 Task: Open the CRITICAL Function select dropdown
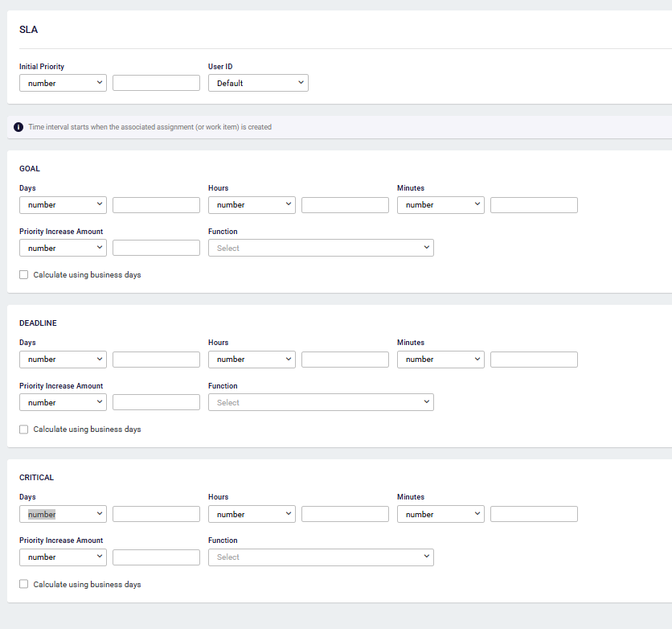click(321, 557)
